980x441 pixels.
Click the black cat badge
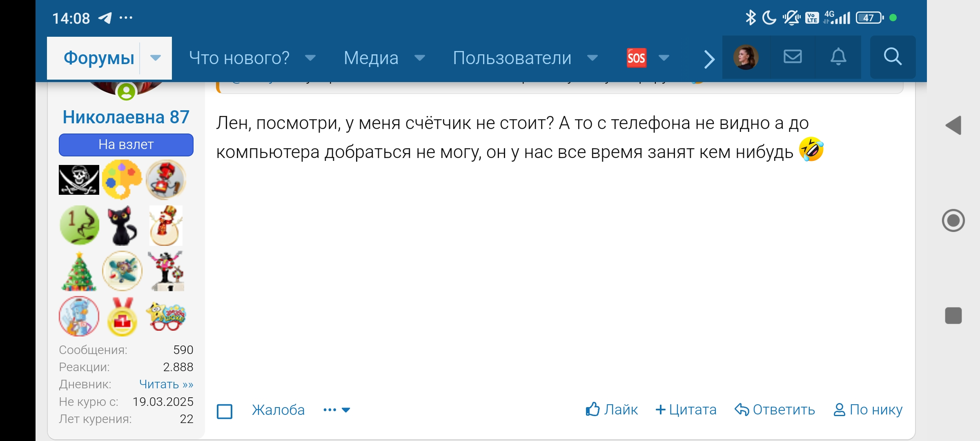point(122,226)
